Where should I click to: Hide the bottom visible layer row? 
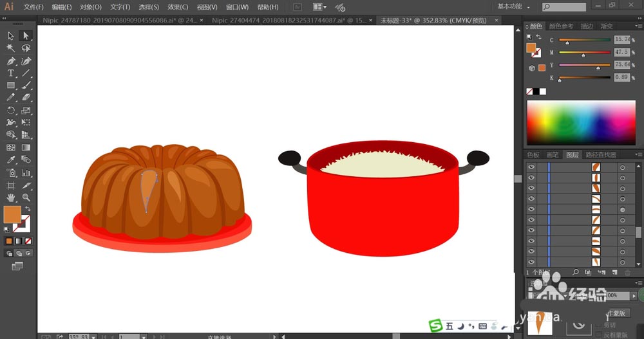(531, 262)
